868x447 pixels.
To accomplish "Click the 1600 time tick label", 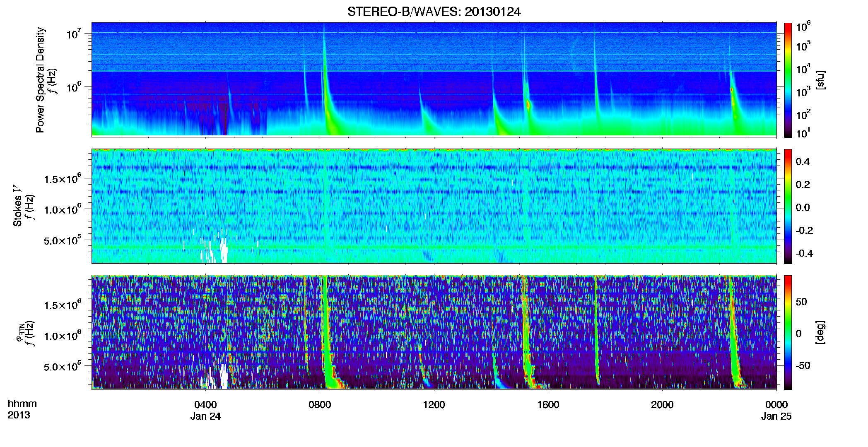I will pyautogui.click(x=548, y=404).
